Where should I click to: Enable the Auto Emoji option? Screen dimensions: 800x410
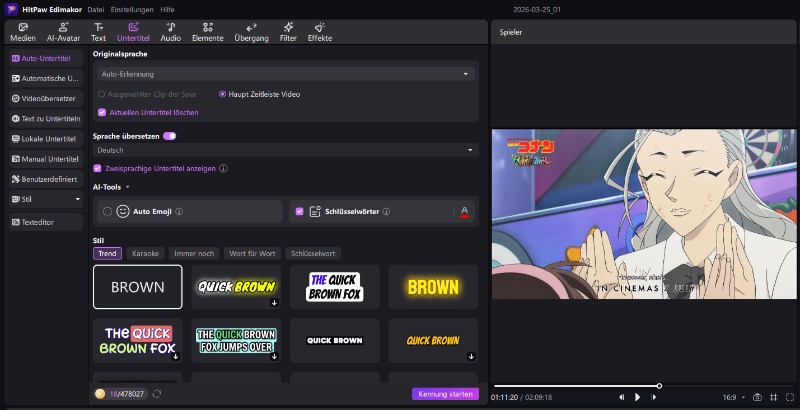(107, 211)
